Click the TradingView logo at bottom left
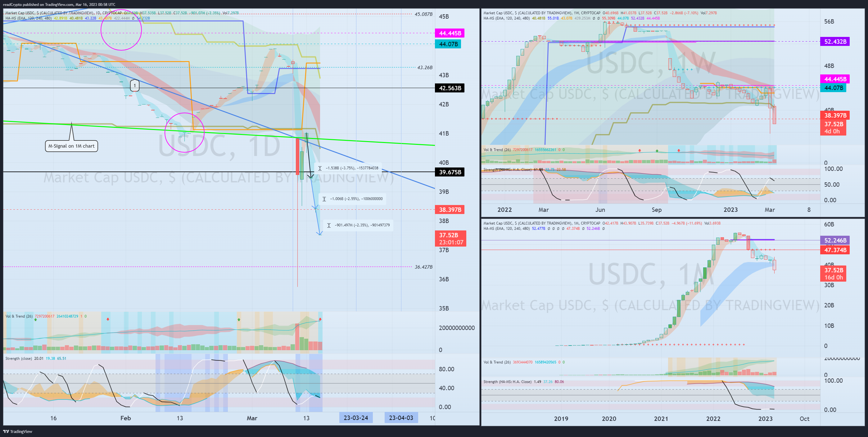The image size is (868, 437). pos(17,431)
